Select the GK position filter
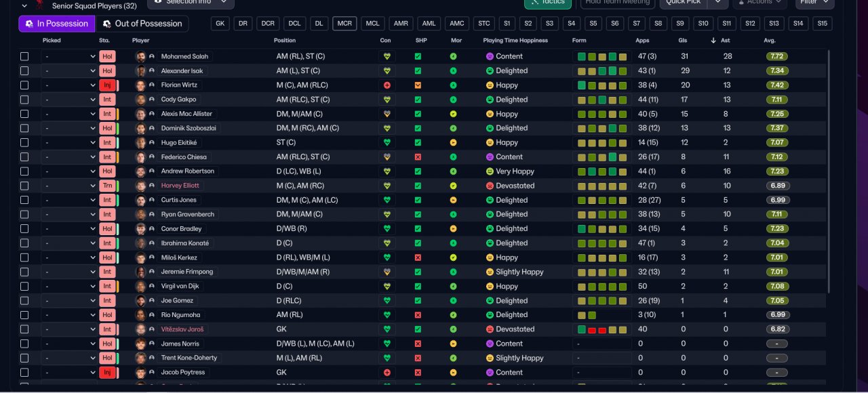 [x=220, y=24]
